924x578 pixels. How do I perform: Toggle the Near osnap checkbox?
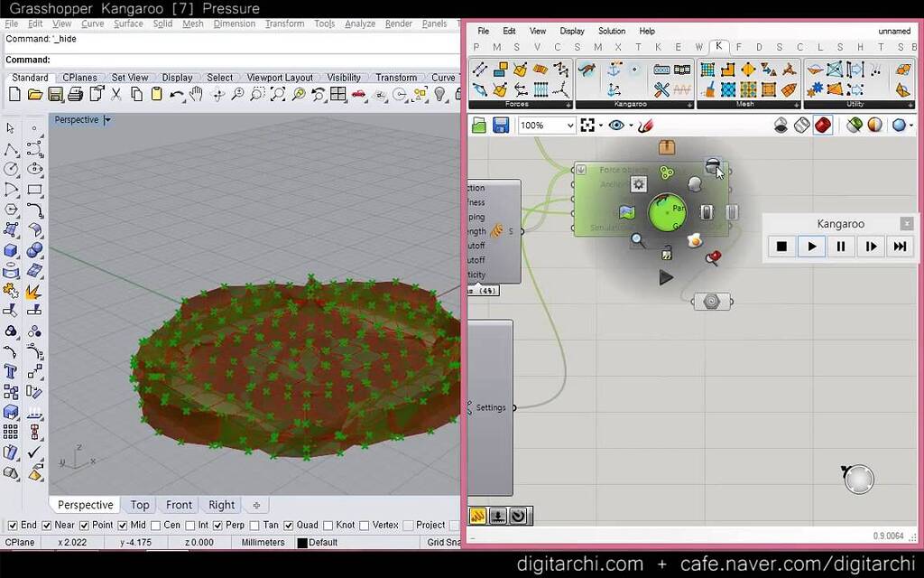(47, 525)
